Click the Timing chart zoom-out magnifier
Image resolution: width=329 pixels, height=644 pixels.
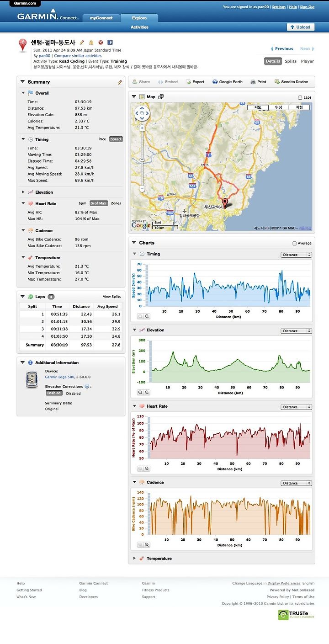(x=147, y=316)
